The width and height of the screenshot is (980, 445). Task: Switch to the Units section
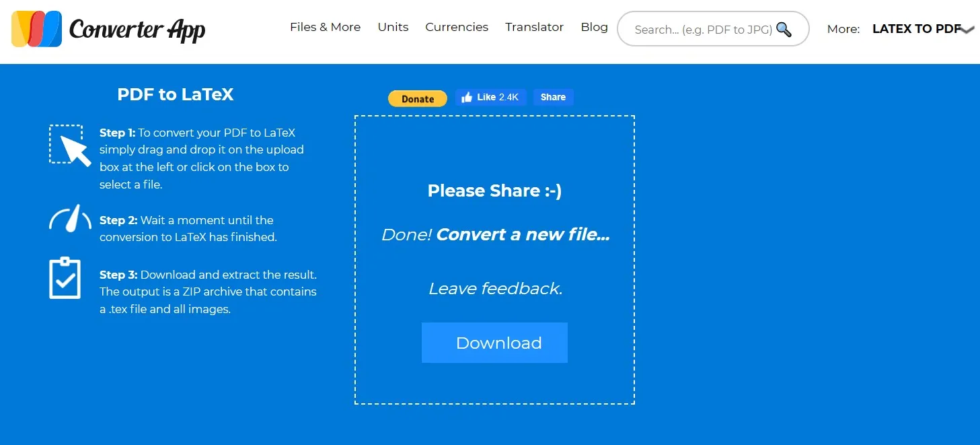pos(393,27)
